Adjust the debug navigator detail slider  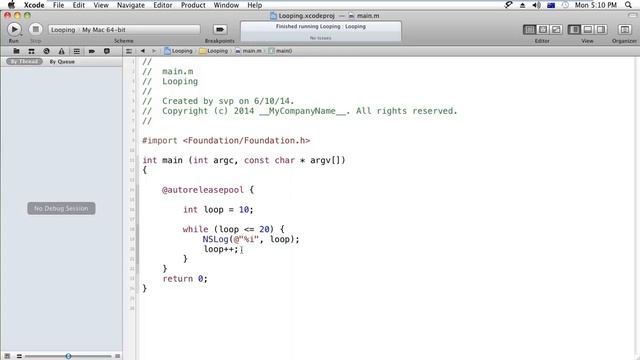click(x=68, y=356)
